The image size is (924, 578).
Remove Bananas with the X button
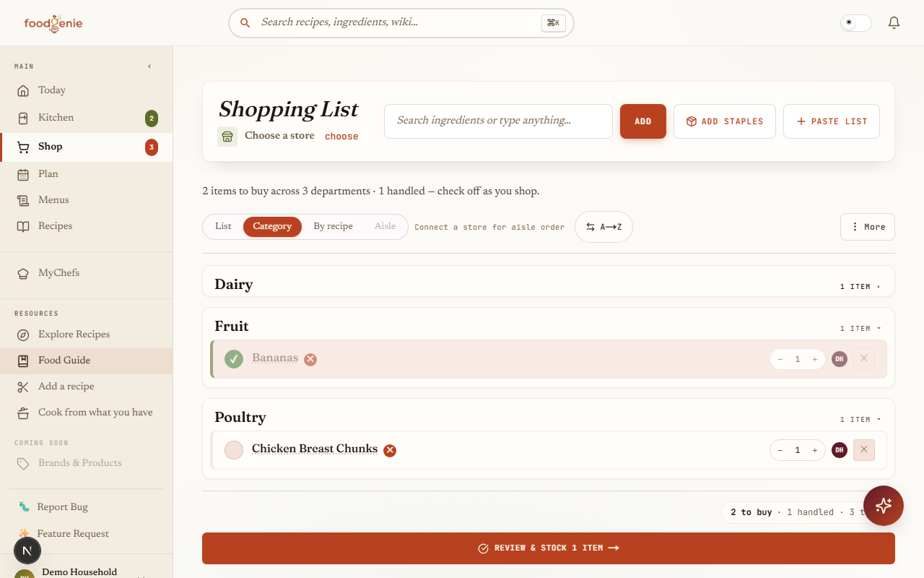pyautogui.click(x=864, y=359)
